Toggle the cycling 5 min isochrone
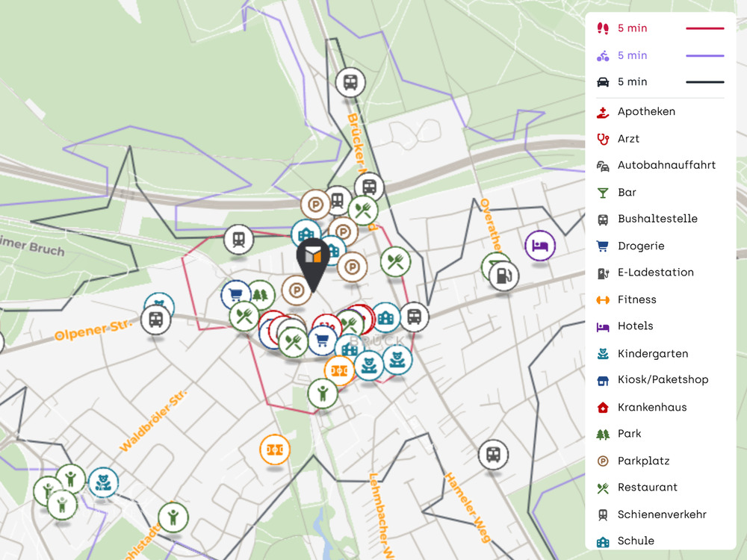The height and width of the screenshot is (560, 747). tap(632, 55)
